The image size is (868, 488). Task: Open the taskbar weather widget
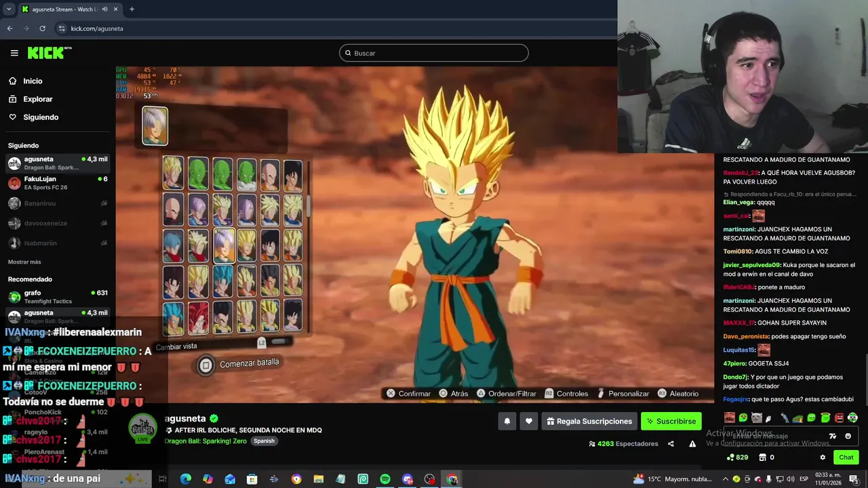pyautogui.click(x=673, y=479)
